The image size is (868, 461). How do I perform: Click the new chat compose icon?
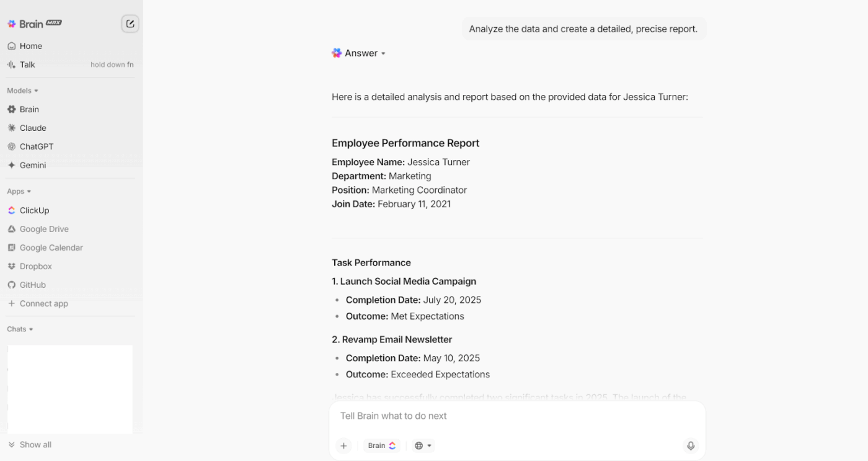[130, 23]
